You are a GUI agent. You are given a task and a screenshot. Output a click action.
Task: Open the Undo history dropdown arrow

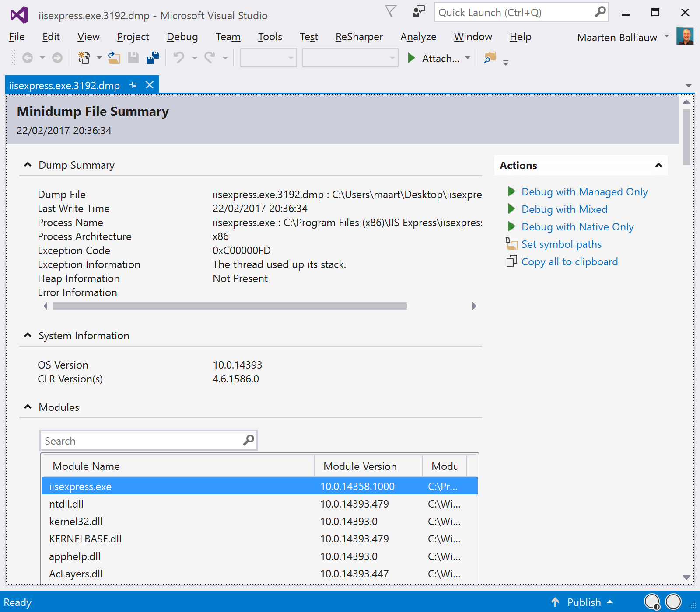click(194, 58)
